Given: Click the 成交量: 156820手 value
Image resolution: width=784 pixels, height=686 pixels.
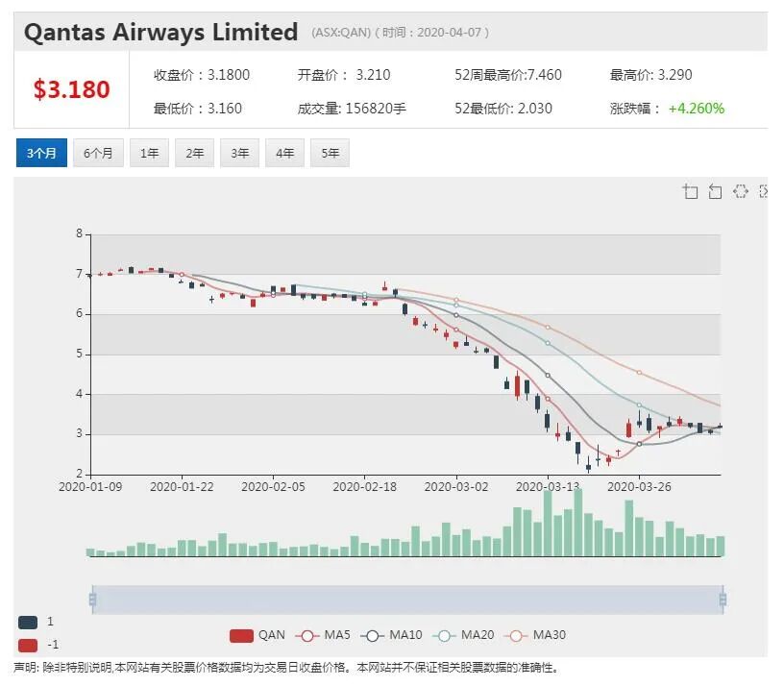Looking at the screenshot, I should click(x=352, y=109).
